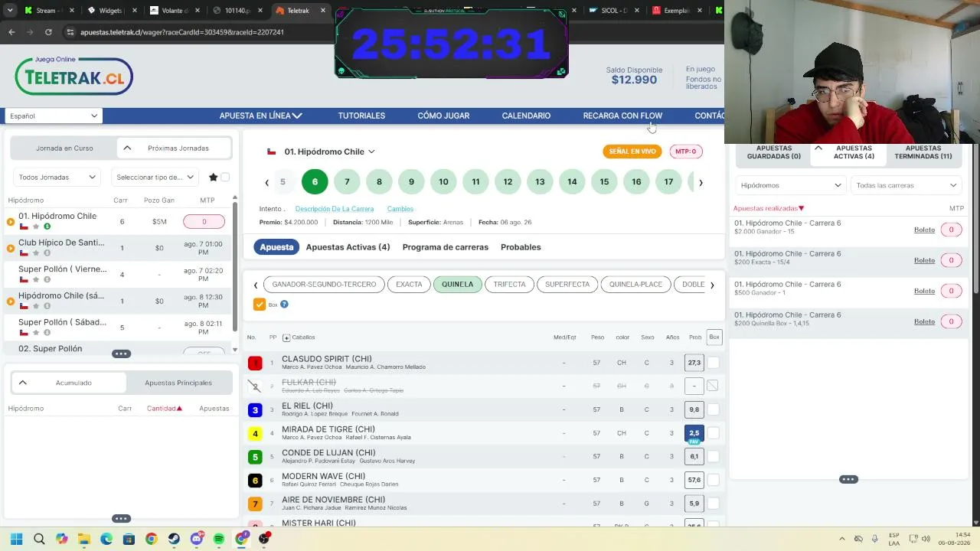Check the Box checkbox for Modern Wave

point(714,480)
